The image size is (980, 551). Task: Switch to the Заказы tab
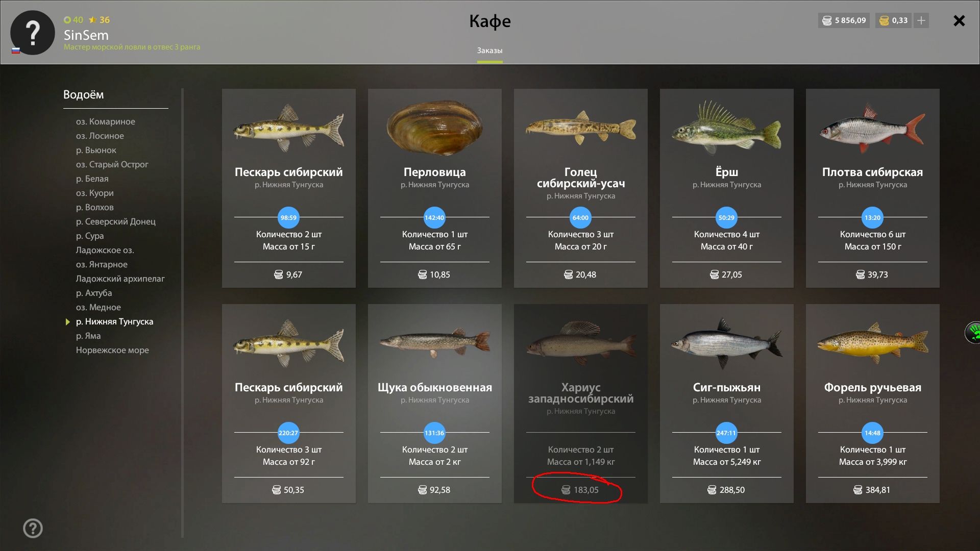(489, 51)
